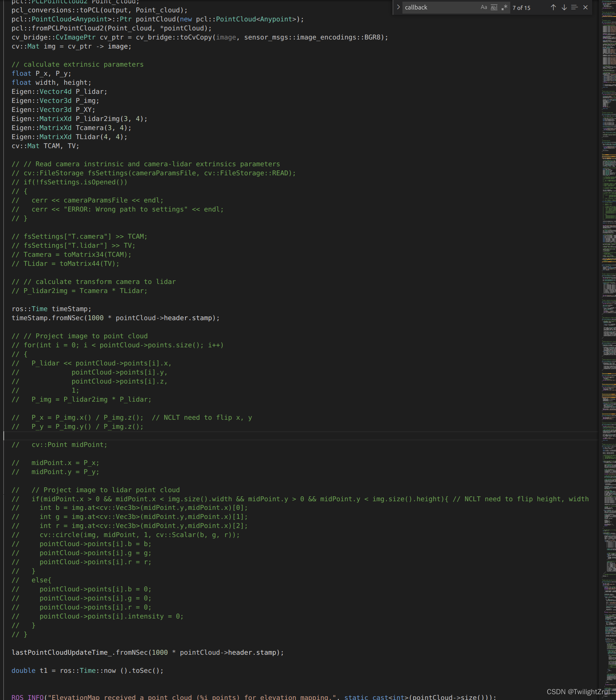Image resolution: width=616 pixels, height=700 pixels.
Task: Click '// pointCloud->points[i].intensity = 0;' line
Action: pos(98,616)
